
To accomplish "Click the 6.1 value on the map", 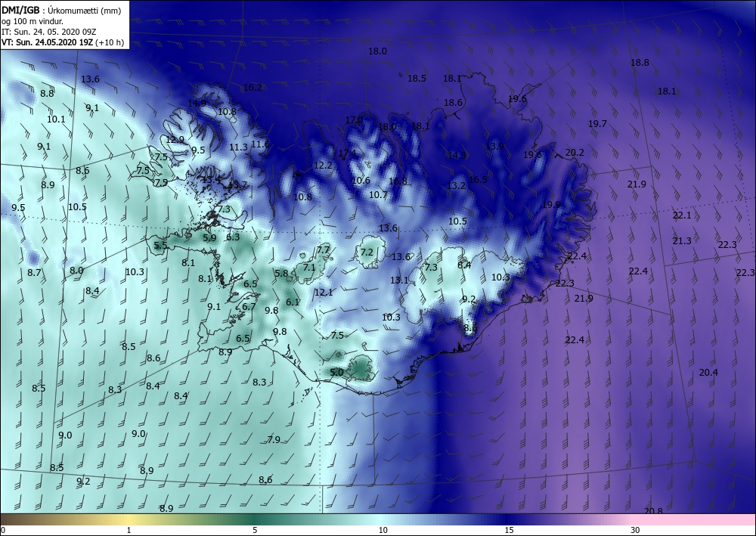I will tap(293, 302).
